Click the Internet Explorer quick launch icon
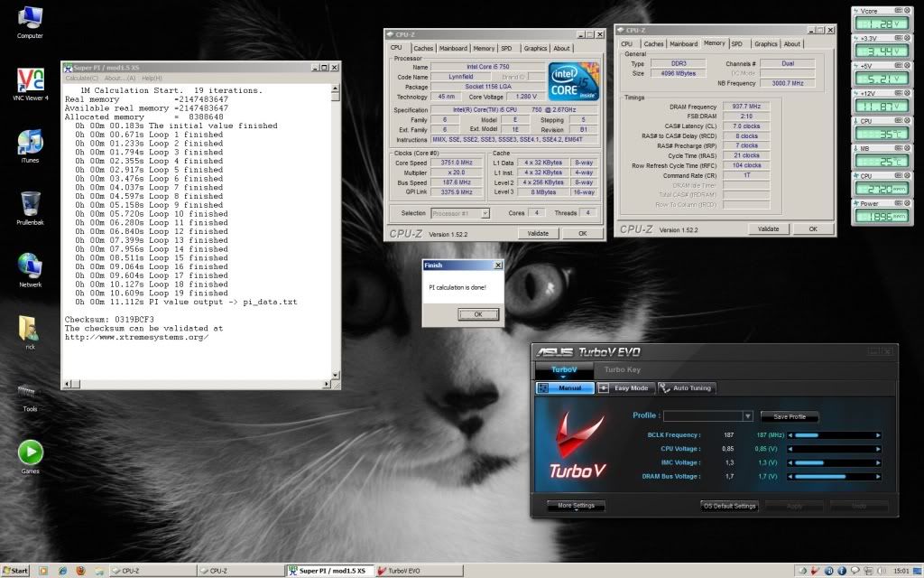This screenshot has width=924, height=578. click(60, 571)
